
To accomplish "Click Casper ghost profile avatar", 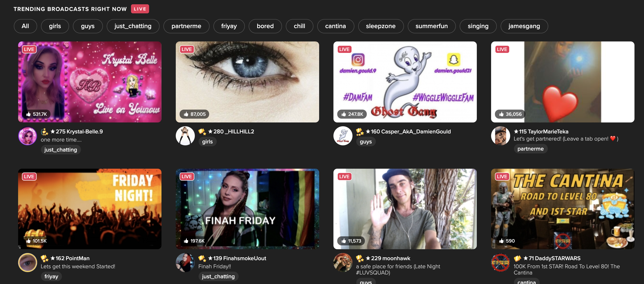I will pyautogui.click(x=343, y=136).
